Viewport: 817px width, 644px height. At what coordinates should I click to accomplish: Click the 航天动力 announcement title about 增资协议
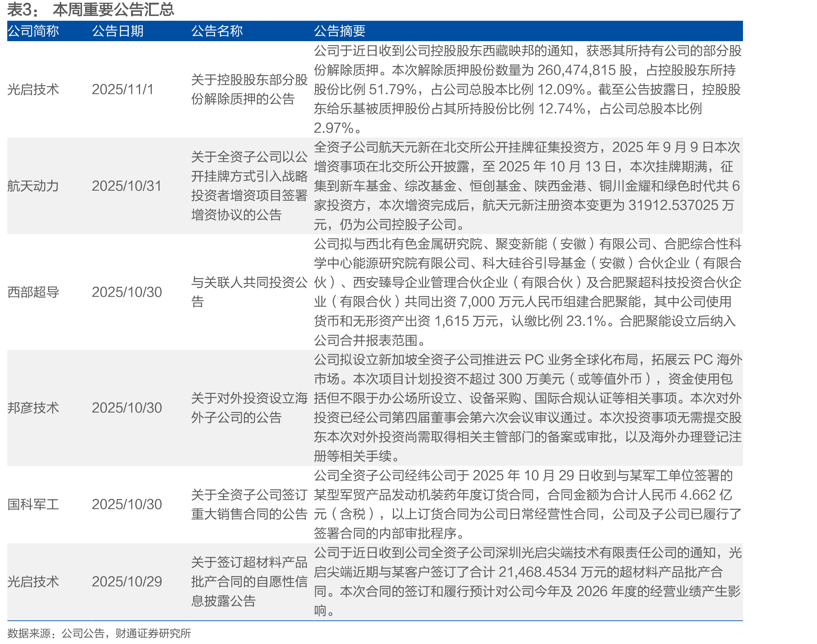(x=249, y=186)
